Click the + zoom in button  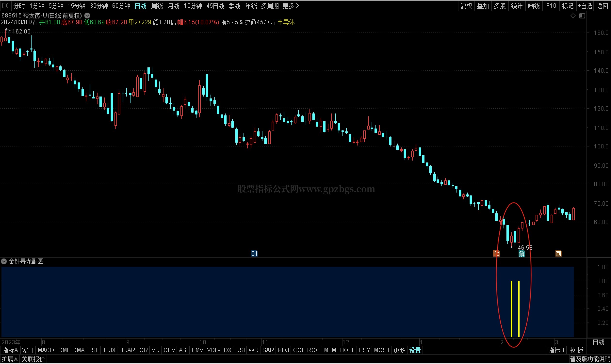point(593,350)
